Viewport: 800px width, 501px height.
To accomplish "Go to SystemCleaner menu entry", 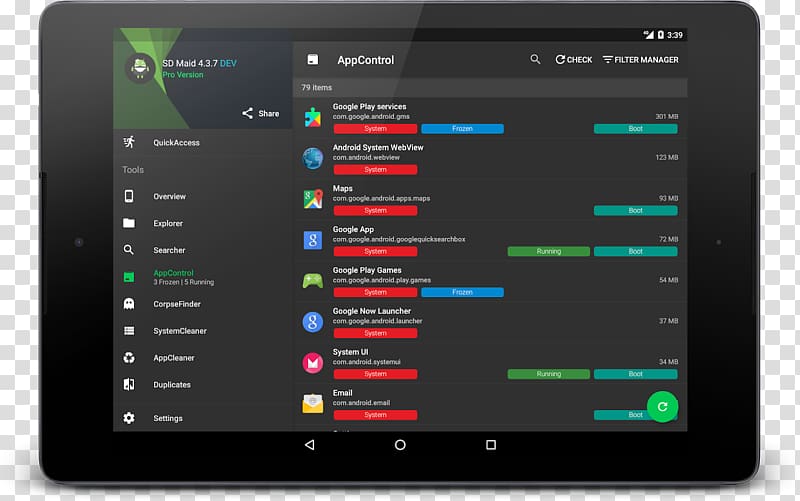I will tap(180, 331).
